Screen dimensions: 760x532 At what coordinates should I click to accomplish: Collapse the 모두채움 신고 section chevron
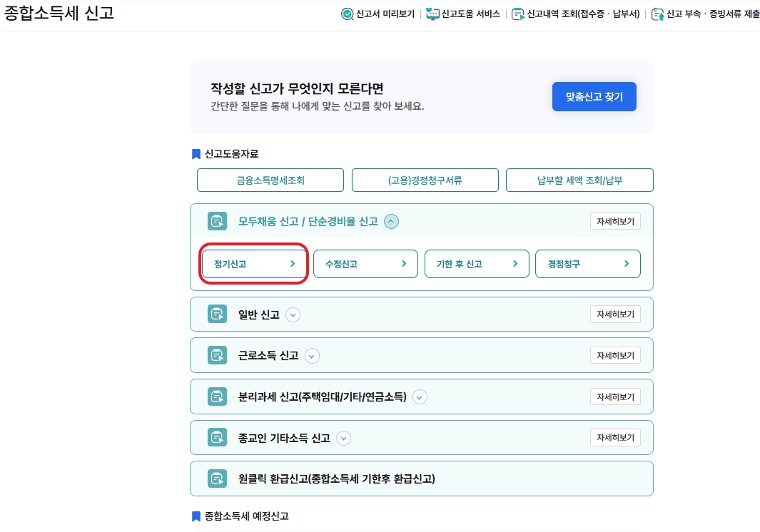coord(391,221)
